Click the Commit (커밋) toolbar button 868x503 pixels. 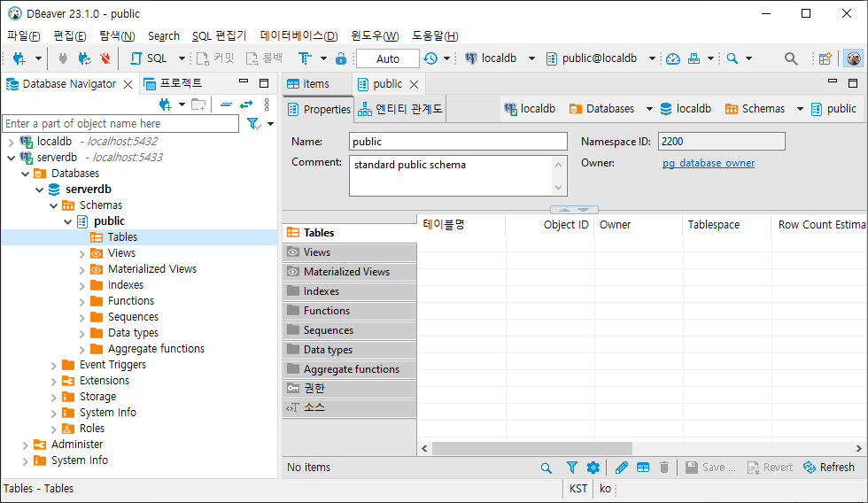pyautogui.click(x=216, y=58)
